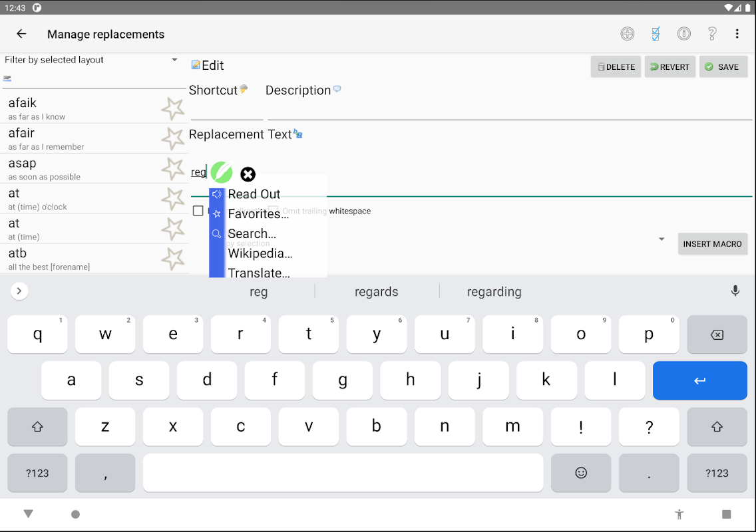Toggle the star for at (time) o'clock
The image size is (756, 532).
[x=172, y=199]
